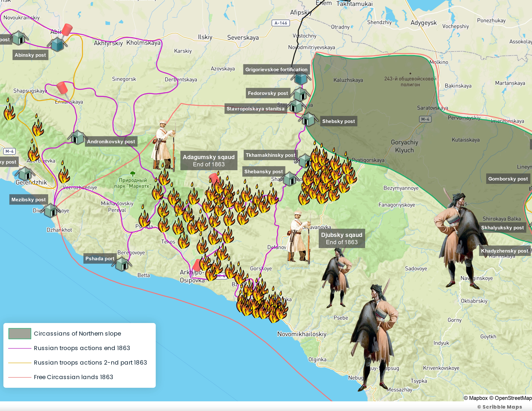Click the Takhtamukai town label
The width and height of the screenshot is (532, 411).
point(354,4)
